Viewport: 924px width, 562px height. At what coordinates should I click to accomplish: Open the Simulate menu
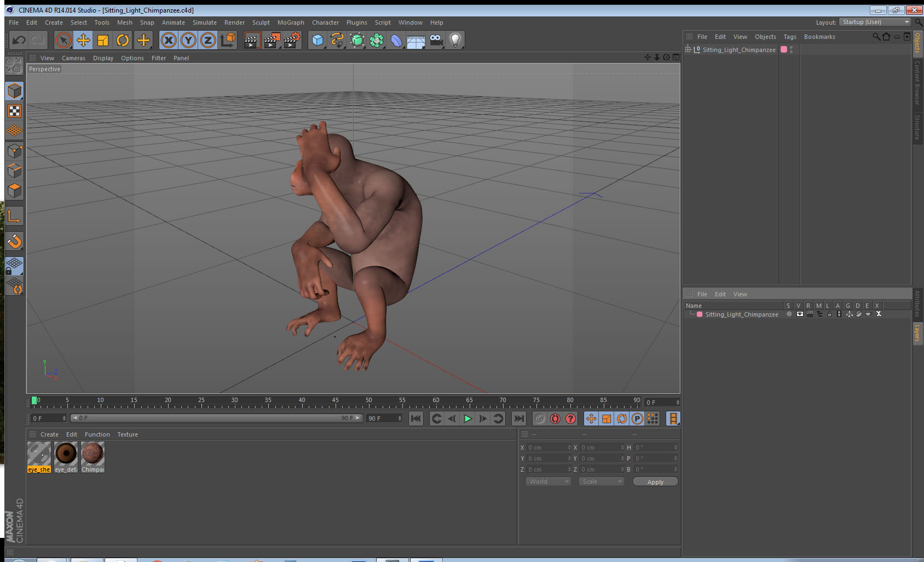point(205,22)
